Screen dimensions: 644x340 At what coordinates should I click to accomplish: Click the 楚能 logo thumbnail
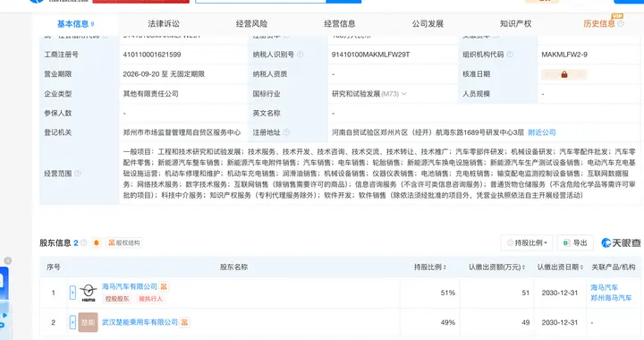tap(89, 322)
